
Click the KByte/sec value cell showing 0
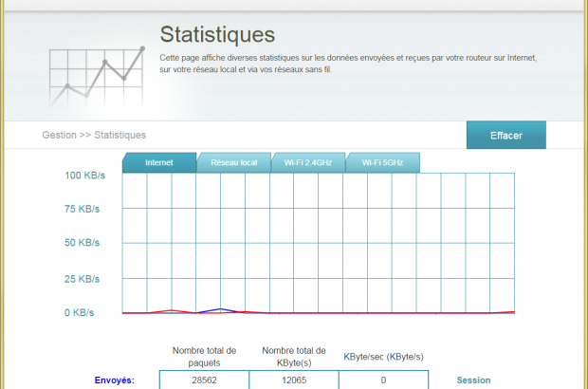click(x=383, y=380)
